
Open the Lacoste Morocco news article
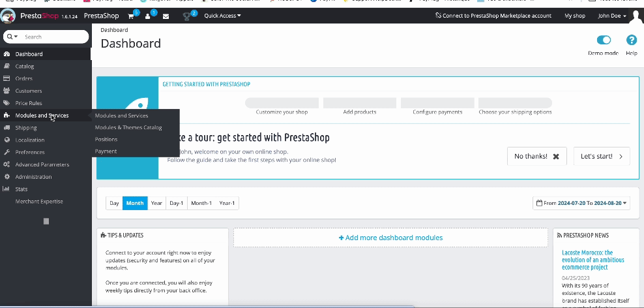(593, 260)
